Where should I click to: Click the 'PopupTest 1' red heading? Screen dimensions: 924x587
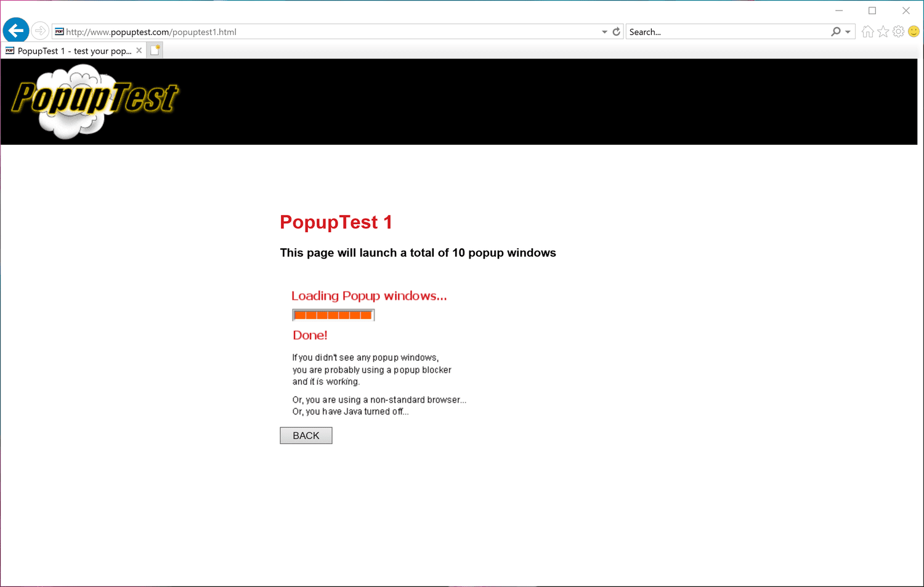[x=336, y=222]
